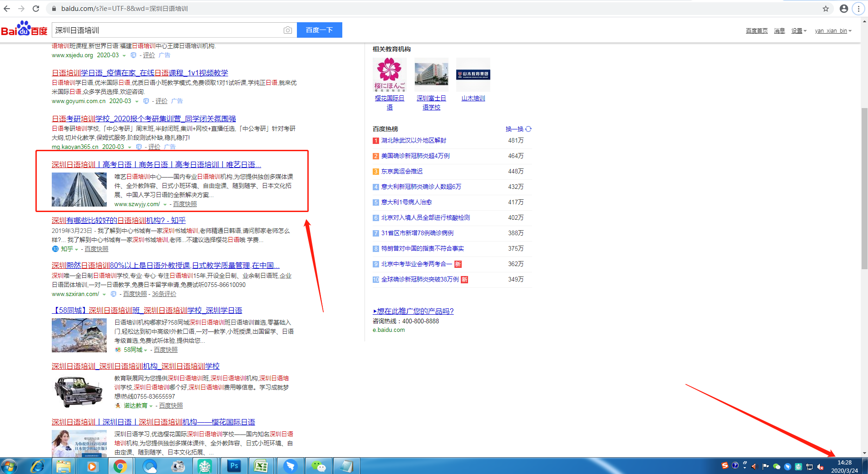Open Photoshop from the taskbar
This screenshot has width=868, height=474.
pyautogui.click(x=234, y=466)
